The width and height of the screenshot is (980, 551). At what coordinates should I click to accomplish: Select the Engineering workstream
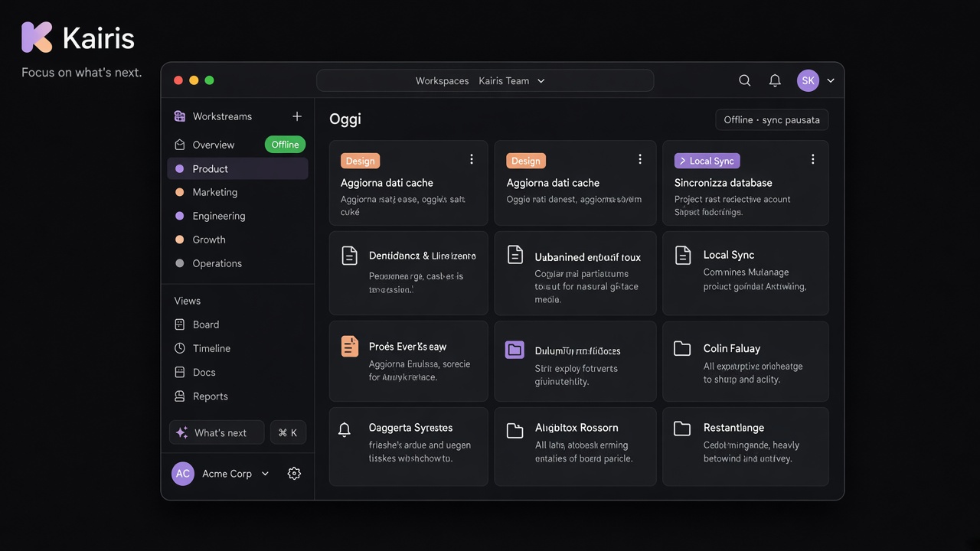[x=237, y=216]
